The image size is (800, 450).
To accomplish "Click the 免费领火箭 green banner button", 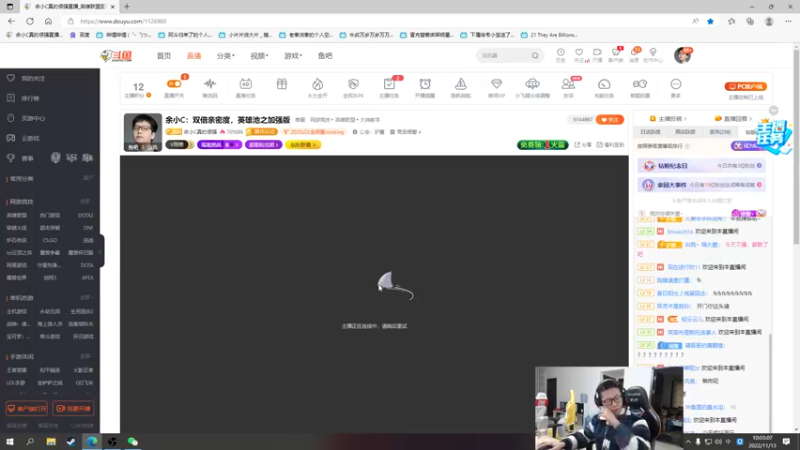I will point(542,145).
